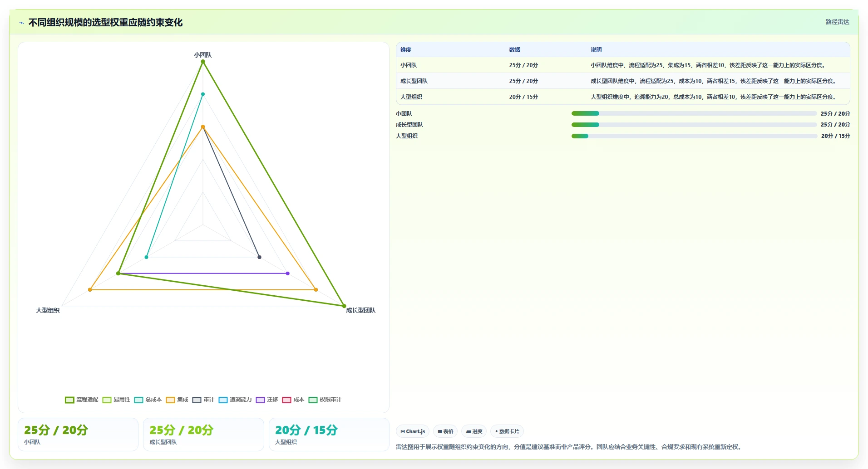This screenshot has height=469, width=868.
Task: Toggle the 追溯能力 legend entry
Action: (x=235, y=400)
